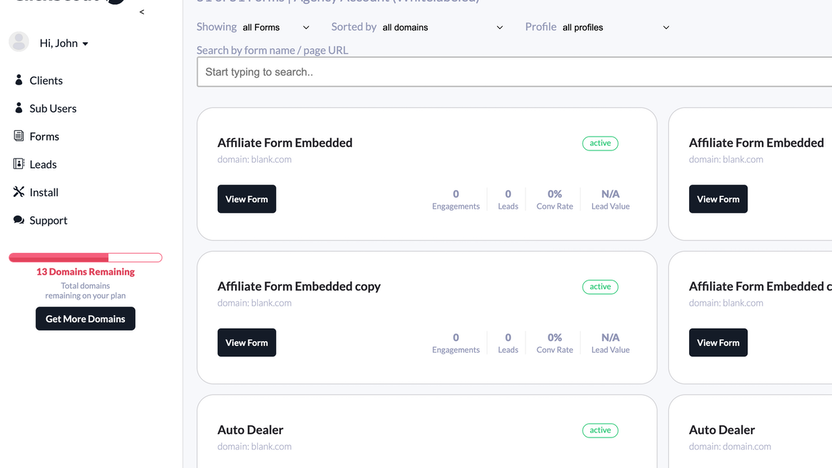
Task: Collapse sidebar using the small arrow icon
Action: pos(142,12)
